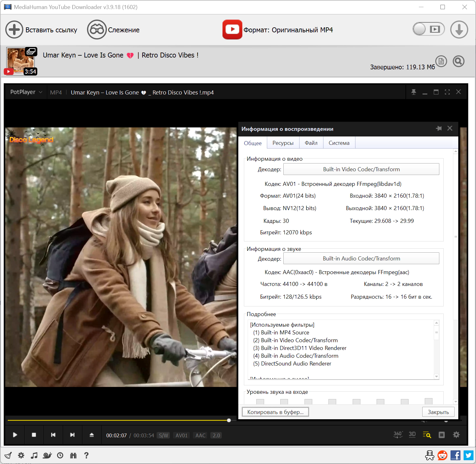476x464 pixels.
Task: Switch to the Ресурсы tab
Action: click(283, 143)
